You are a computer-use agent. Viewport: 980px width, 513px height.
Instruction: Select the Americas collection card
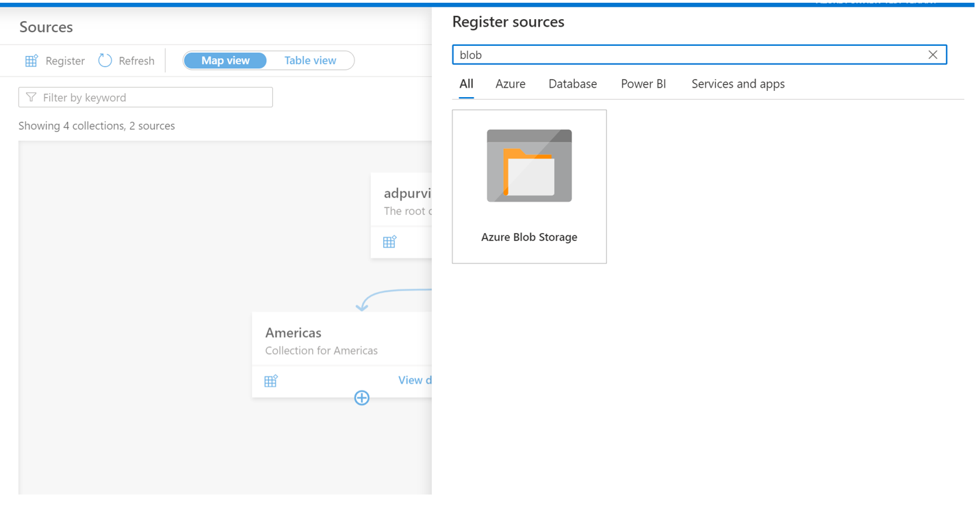point(315,340)
